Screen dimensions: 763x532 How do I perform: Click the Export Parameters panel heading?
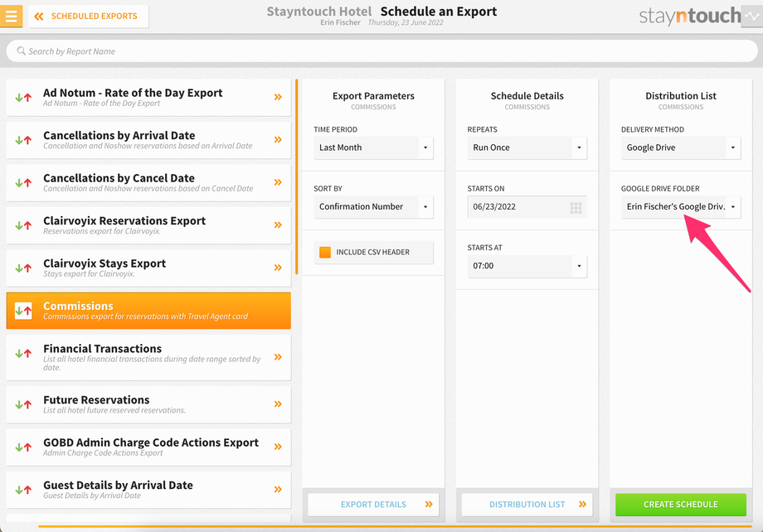(373, 96)
